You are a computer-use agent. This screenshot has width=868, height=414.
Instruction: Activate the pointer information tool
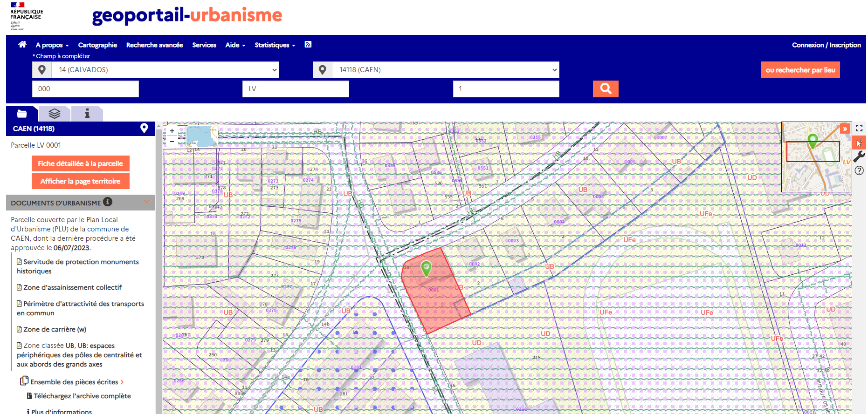tap(859, 143)
